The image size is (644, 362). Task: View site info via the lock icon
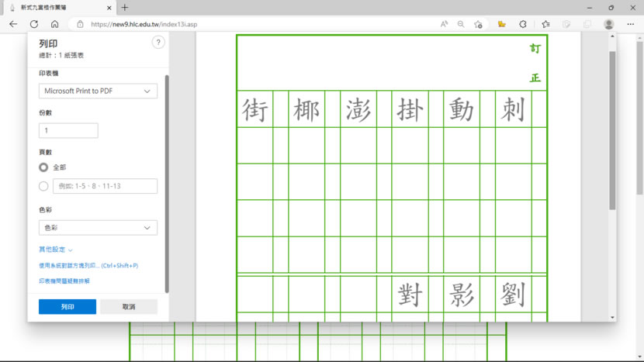tap(80, 24)
